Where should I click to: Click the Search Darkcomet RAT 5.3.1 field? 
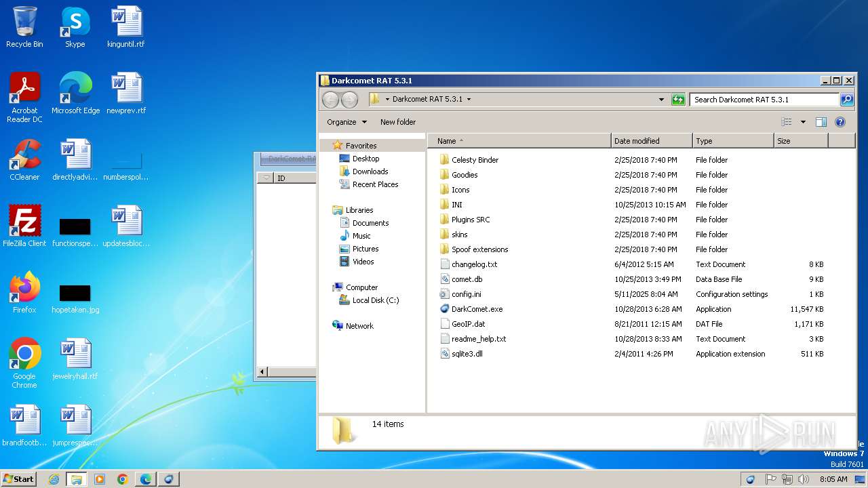765,100
